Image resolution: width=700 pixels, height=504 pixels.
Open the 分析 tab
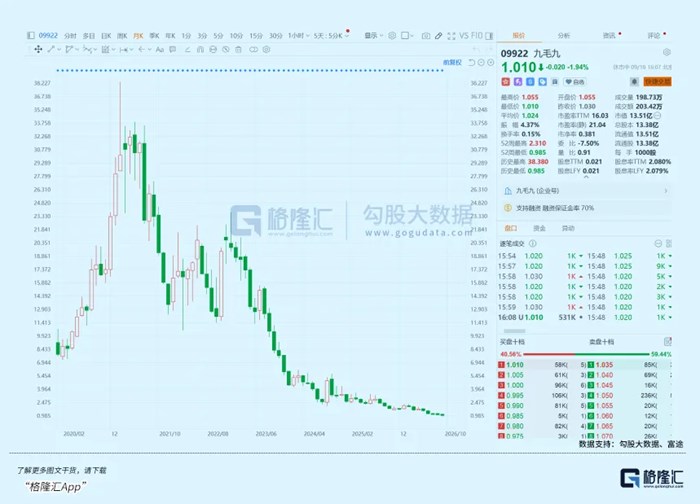564,35
